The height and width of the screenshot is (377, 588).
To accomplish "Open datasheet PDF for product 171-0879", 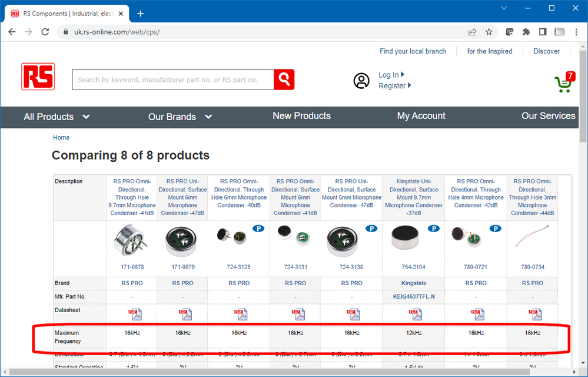I will (185, 315).
